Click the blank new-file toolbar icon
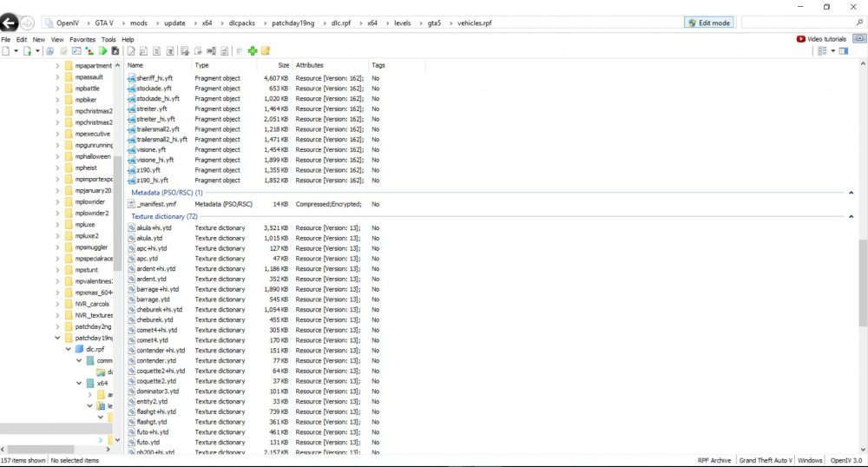 (6, 51)
